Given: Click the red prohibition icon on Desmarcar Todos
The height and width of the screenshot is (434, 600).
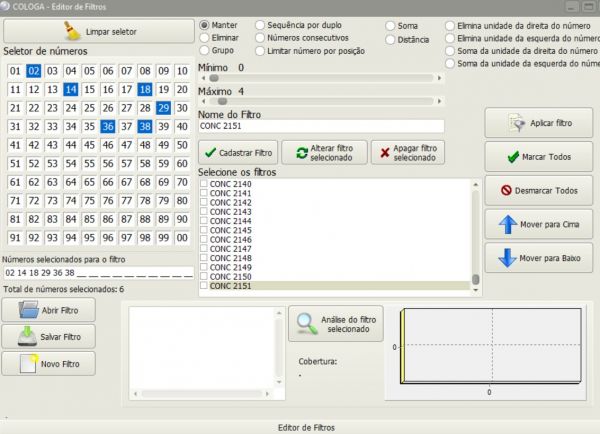Looking at the screenshot, I should 506,190.
